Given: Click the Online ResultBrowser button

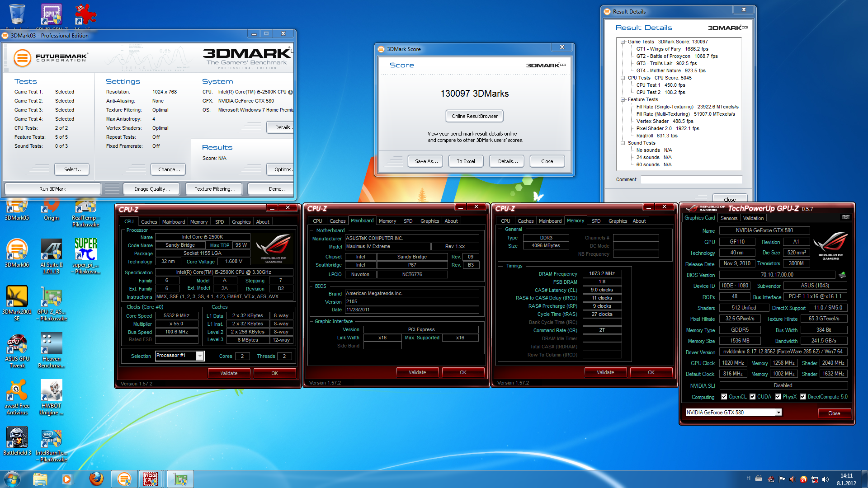Looking at the screenshot, I should tap(475, 116).
